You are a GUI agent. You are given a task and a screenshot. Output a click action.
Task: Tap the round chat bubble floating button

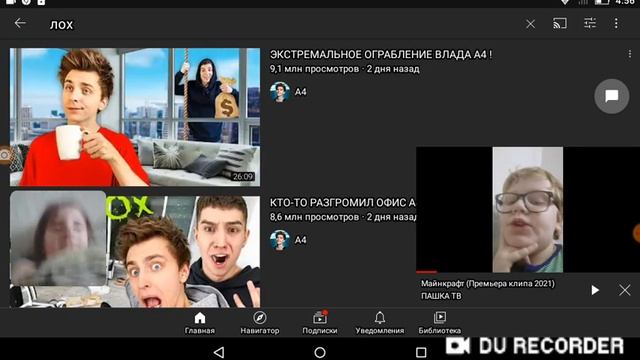[611, 96]
